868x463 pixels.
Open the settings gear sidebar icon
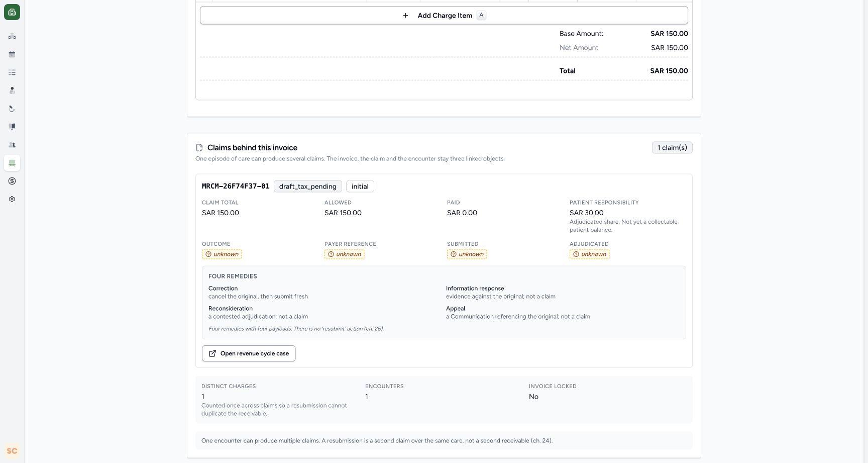pyautogui.click(x=12, y=199)
